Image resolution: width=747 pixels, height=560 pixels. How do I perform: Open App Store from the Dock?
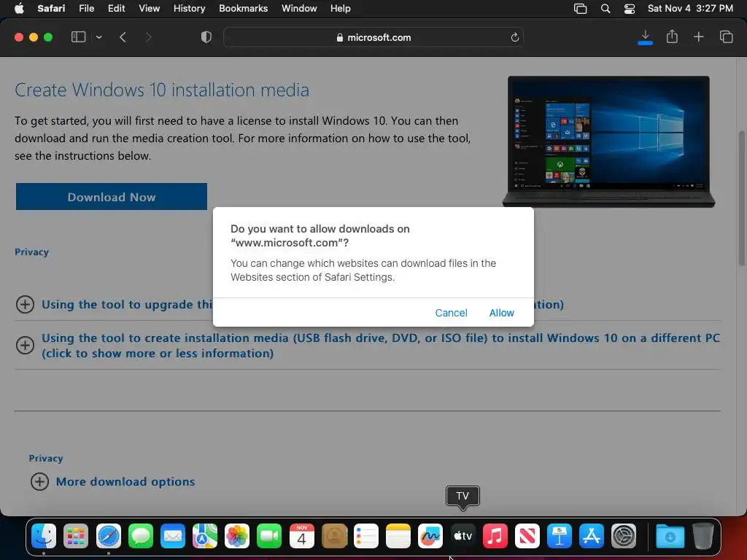tap(591, 536)
